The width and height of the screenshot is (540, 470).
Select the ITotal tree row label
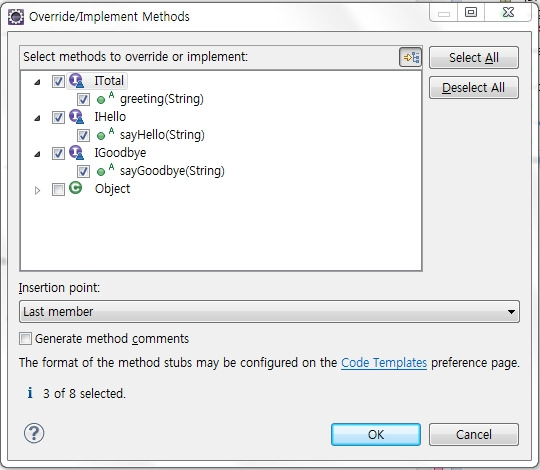(x=109, y=81)
